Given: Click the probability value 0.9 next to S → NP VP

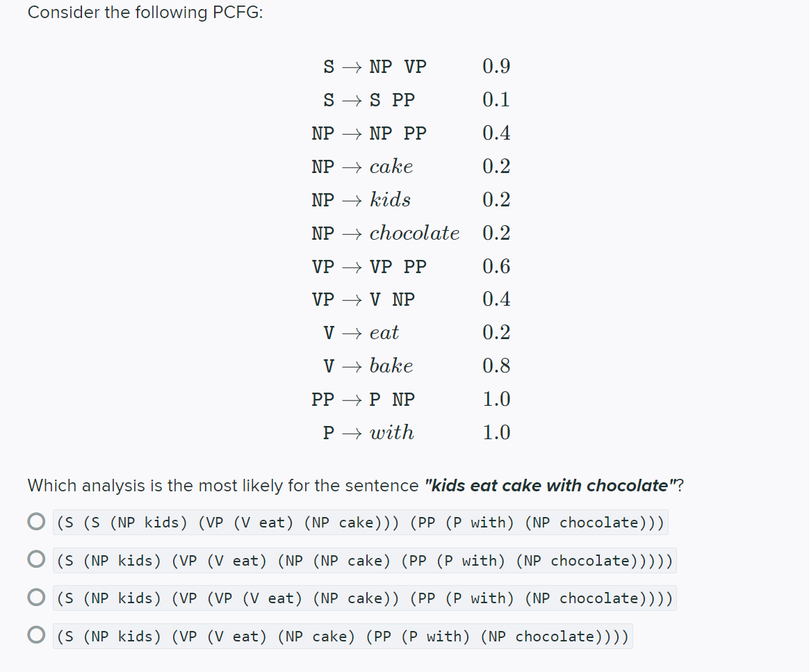Looking at the screenshot, I should 496,66.
